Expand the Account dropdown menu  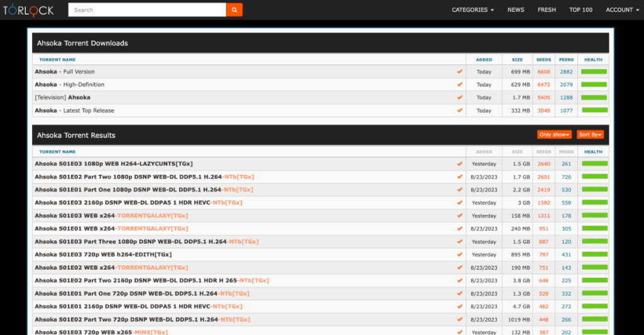click(622, 10)
